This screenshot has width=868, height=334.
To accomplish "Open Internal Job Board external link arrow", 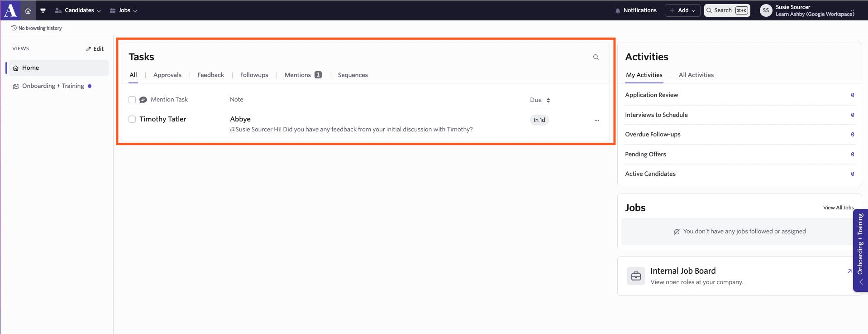I will [849, 271].
